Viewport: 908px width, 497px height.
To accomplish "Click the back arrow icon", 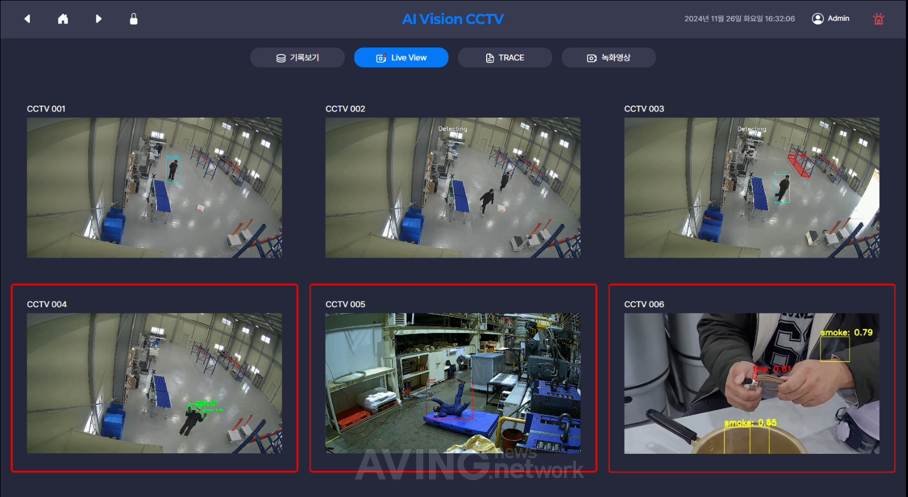I will click(27, 19).
